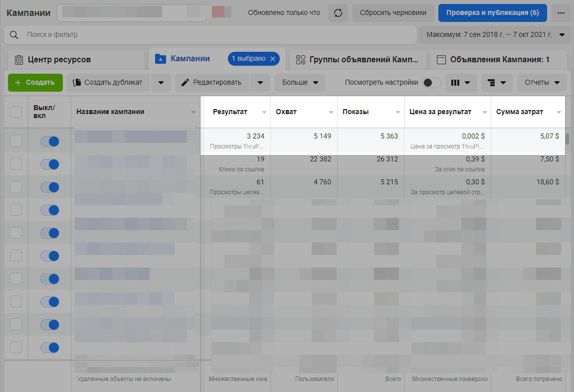This screenshot has width=574, height=392.
Task: Turn off the first campaign toggle
Action: 50,141
